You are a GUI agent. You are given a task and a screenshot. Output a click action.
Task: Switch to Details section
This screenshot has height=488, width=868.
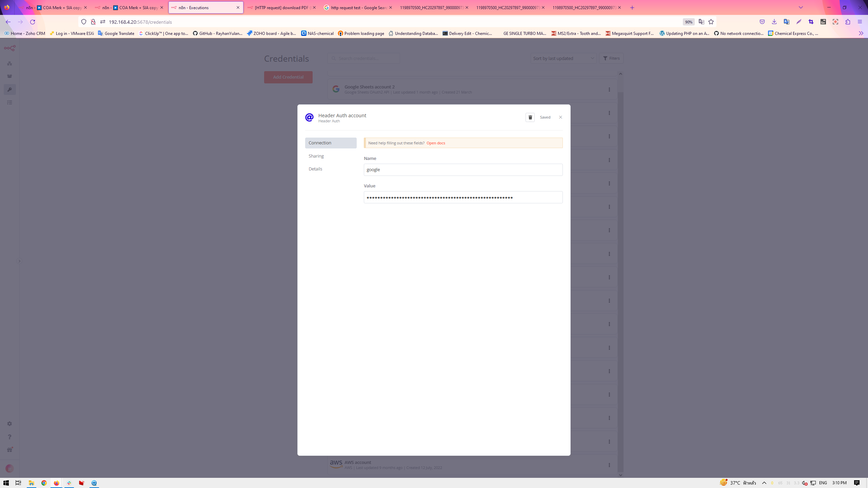[315, 169]
